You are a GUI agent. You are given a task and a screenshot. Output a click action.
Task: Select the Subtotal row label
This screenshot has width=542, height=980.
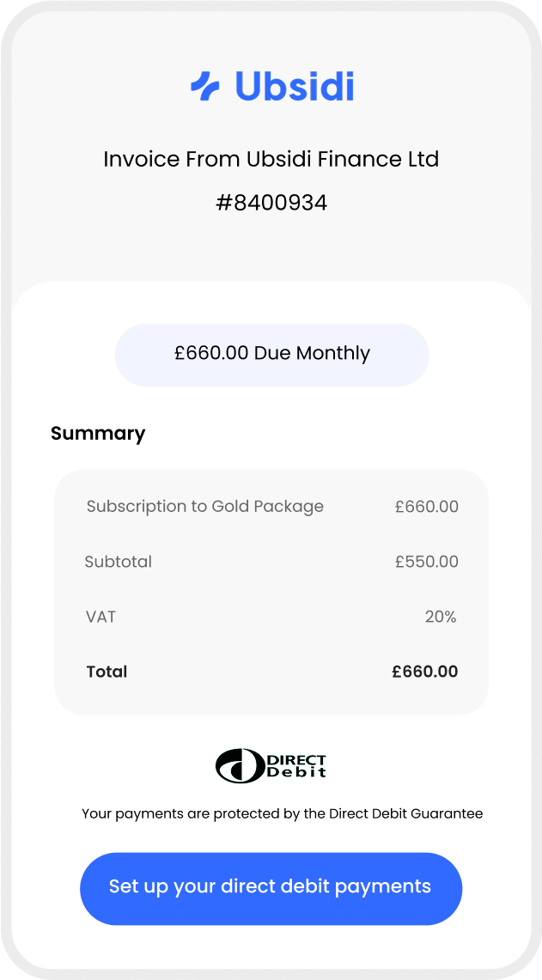tap(118, 562)
